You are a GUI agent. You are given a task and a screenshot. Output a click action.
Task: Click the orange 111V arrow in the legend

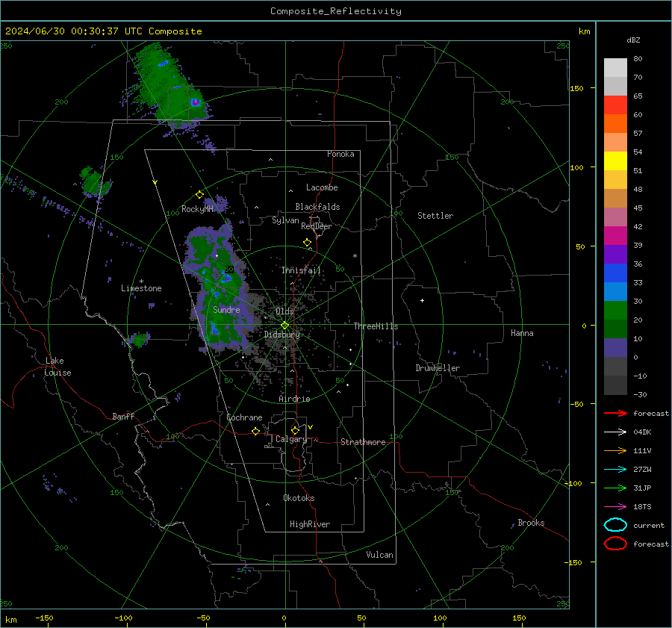click(x=615, y=450)
